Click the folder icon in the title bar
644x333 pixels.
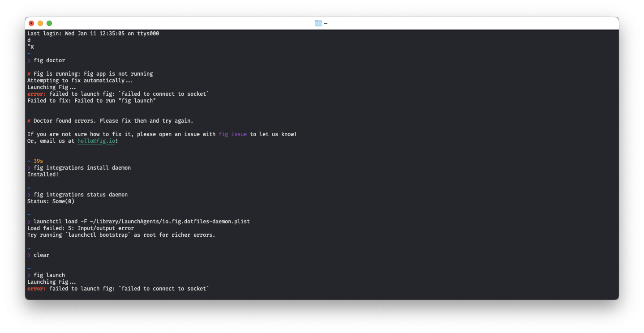318,23
